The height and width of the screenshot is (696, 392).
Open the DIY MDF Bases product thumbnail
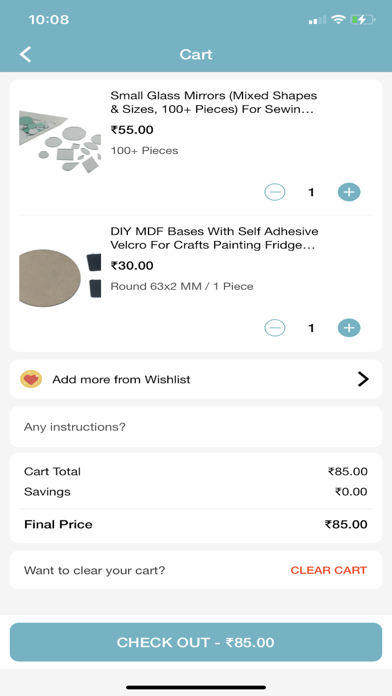[59, 277]
